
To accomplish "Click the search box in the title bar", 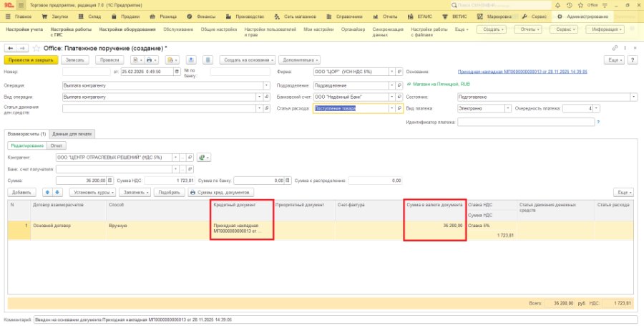I will tap(500, 5).
